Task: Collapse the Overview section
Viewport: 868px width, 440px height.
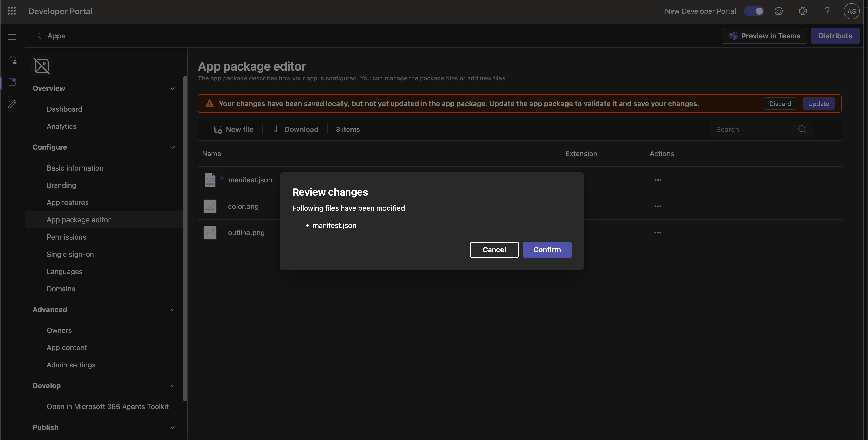Action: coord(173,88)
